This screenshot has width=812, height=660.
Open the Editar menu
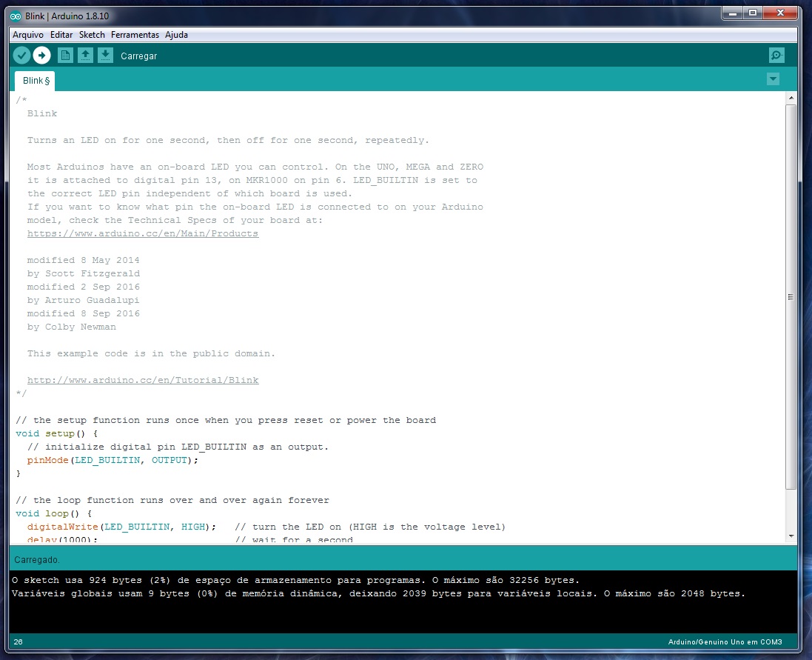coord(61,35)
